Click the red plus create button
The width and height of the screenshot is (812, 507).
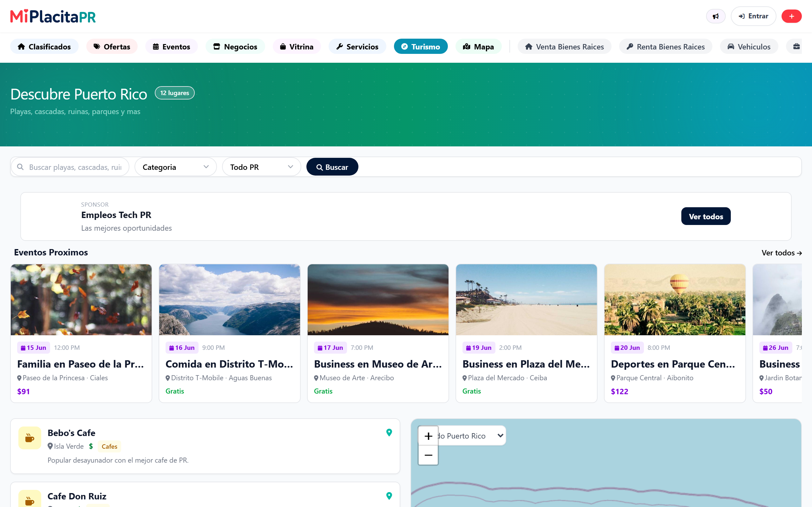pos(791,16)
